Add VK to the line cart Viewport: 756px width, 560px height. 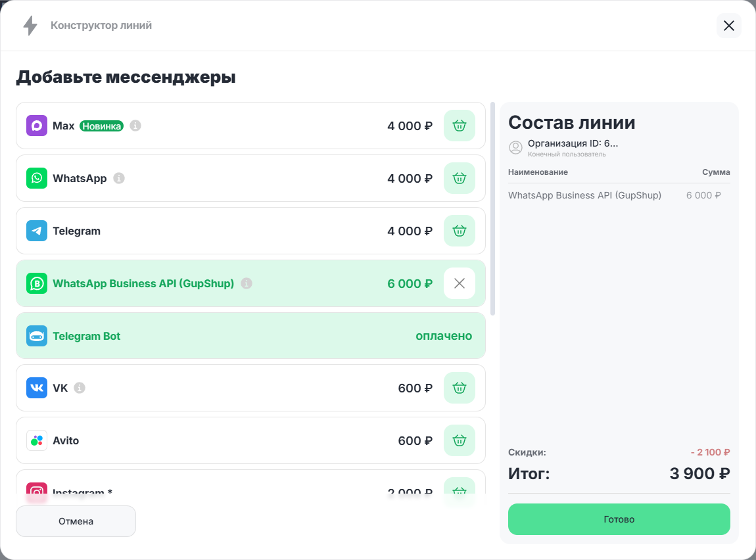pyautogui.click(x=459, y=388)
